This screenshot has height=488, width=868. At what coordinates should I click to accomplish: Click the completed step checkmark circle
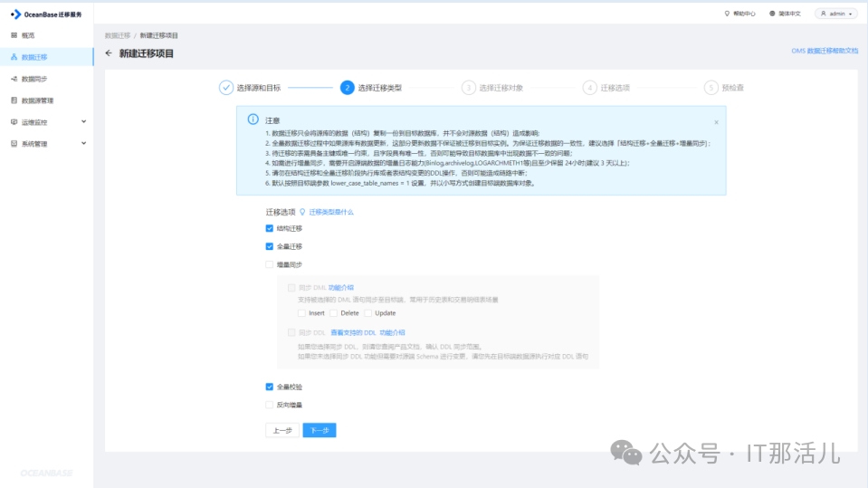[226, 88]
